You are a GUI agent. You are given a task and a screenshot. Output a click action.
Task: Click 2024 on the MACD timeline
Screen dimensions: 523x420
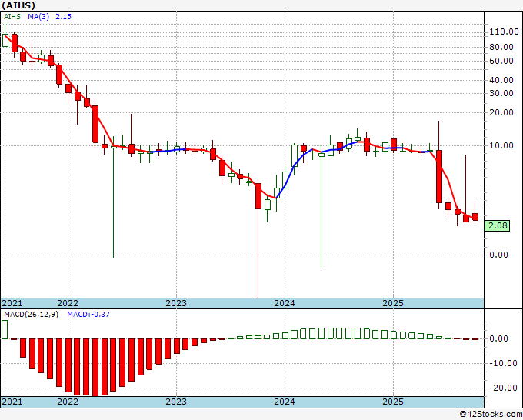pyautogui.click(x=285, y=402)
